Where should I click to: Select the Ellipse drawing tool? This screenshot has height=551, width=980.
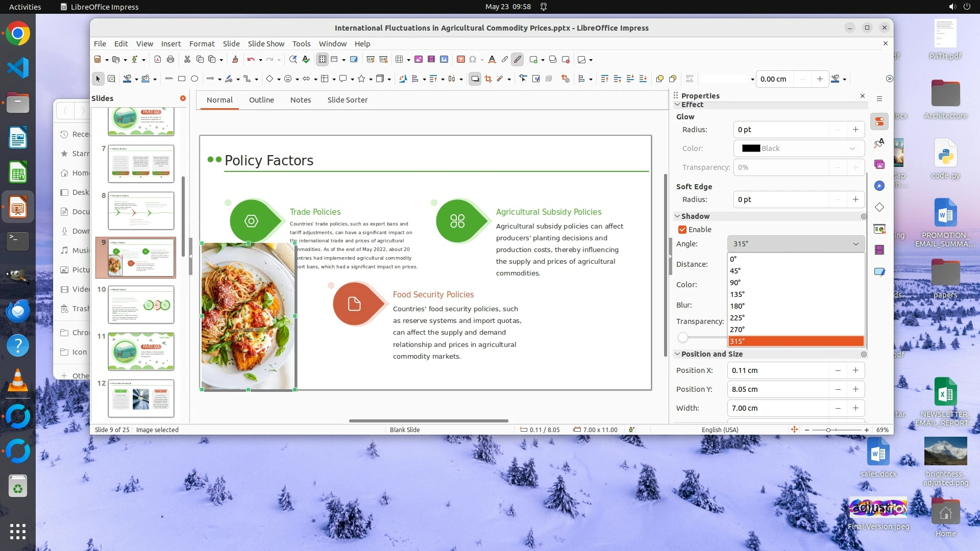[194, 79]
